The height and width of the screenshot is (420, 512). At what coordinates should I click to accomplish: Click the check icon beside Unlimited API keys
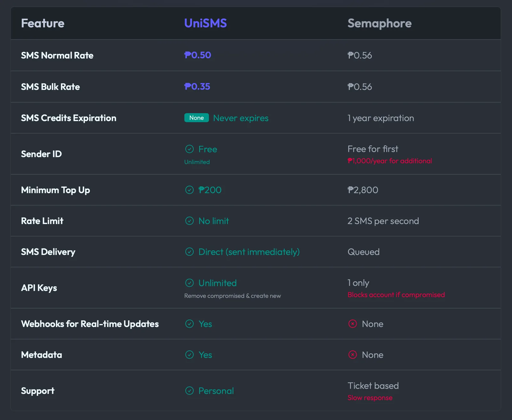tap(189, 283)
